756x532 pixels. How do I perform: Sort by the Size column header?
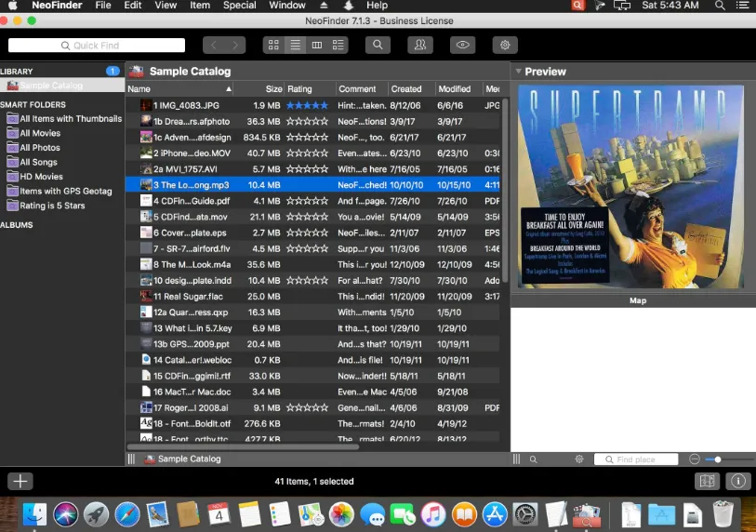259,88
